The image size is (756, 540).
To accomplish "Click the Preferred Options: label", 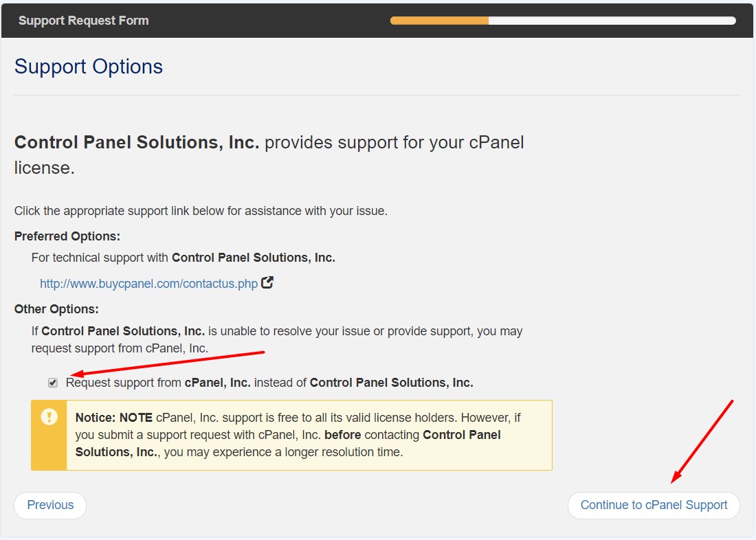I will tap(67, 236).
